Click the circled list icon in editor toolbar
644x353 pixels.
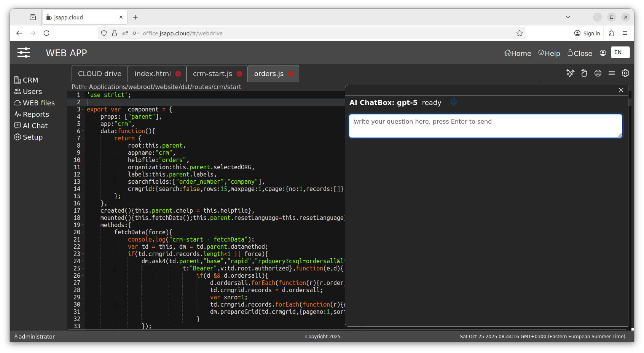[x=598, y=73]
